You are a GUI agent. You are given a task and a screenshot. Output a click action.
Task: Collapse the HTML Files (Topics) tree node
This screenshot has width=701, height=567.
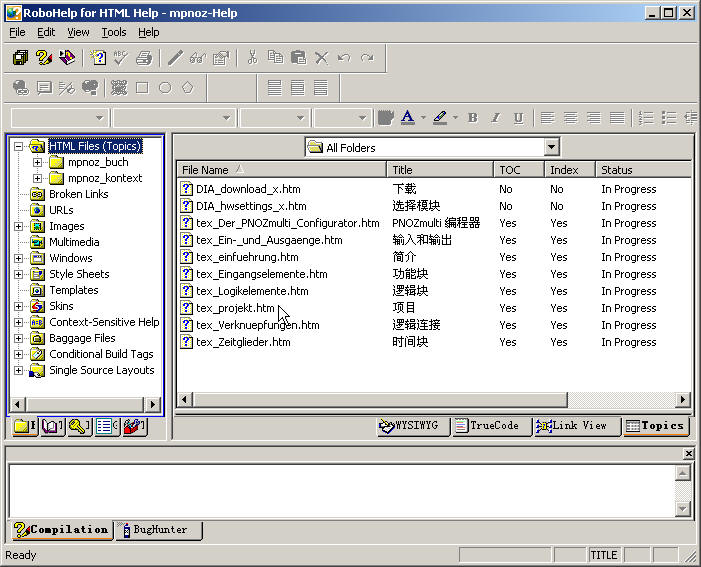pos(18,146)
